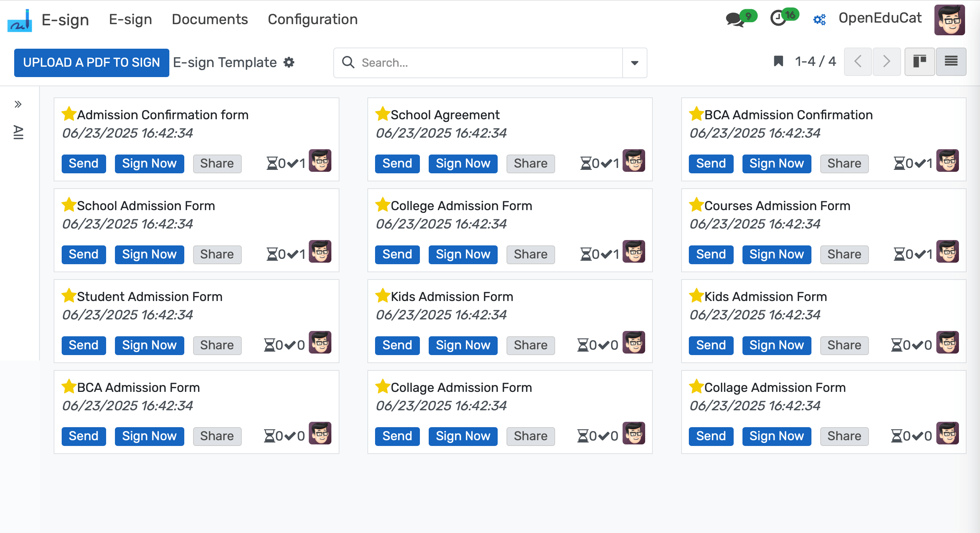Open the Configuration menu

(313, 19)
